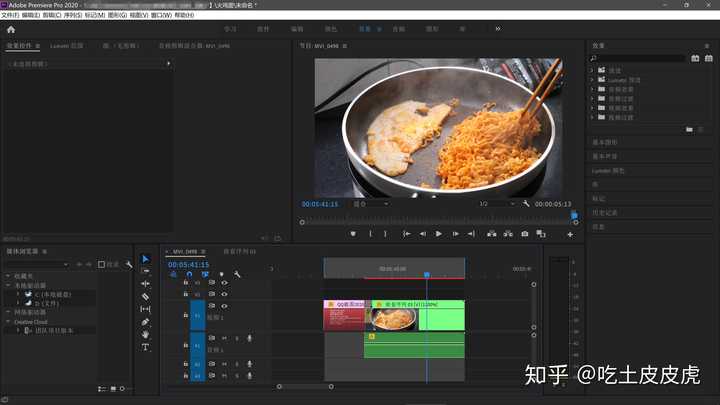Step forward one frame

(455, 234)
